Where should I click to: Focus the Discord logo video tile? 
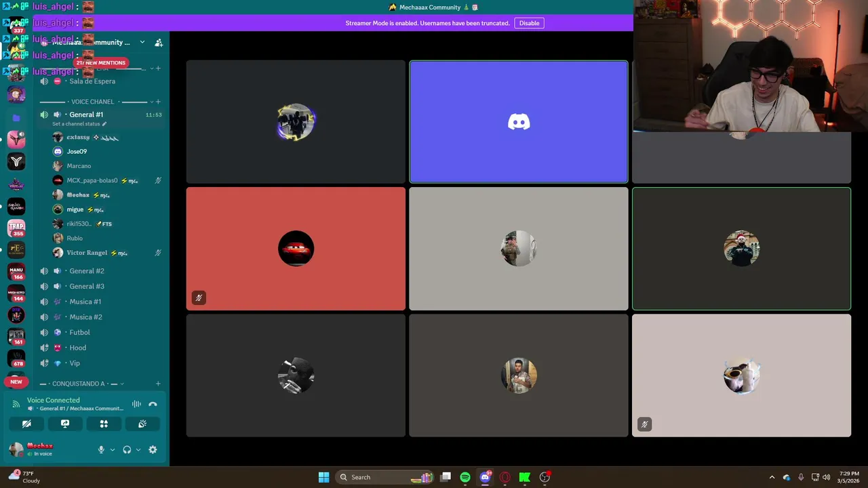(519, 122)
